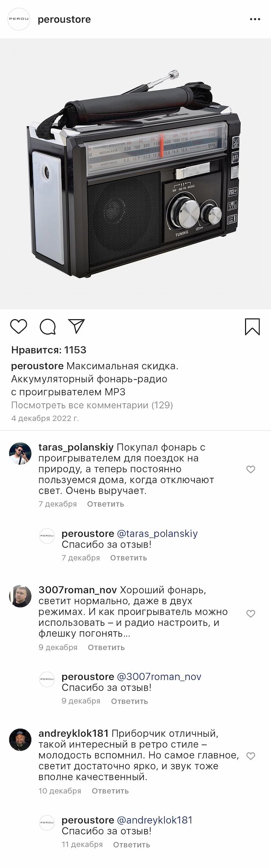Open 3007roman_nov's profile picture
Screen dimensions: 271x868
click(20, 597)
